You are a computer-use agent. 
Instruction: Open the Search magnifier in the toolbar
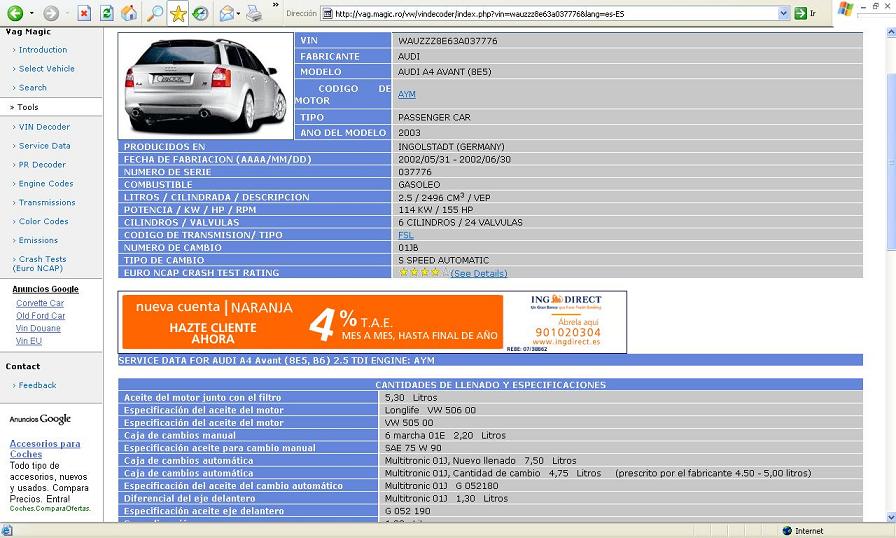click(154, 13)
